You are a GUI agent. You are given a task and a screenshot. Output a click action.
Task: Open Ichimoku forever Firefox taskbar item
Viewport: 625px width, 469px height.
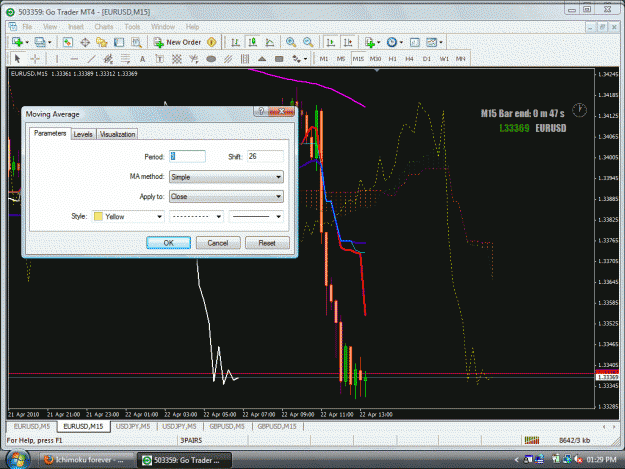click(x=85, y=460)
